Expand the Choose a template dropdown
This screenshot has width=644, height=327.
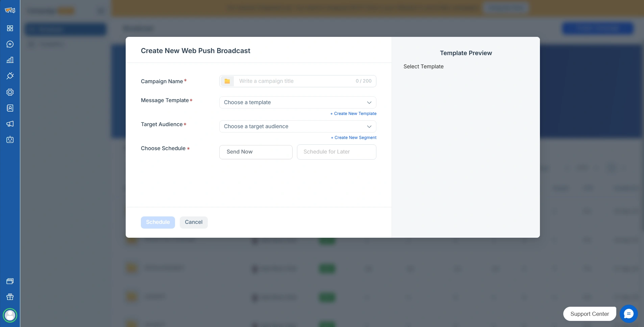[297, 102]
